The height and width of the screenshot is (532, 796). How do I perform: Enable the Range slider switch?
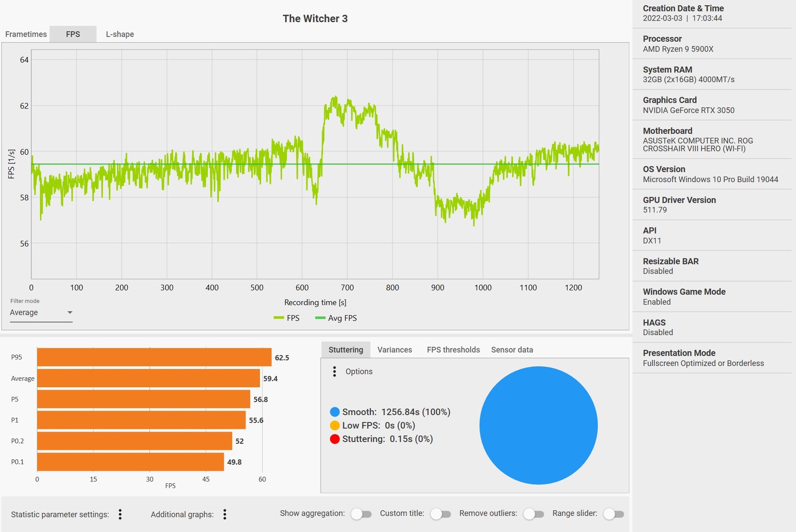614,514
